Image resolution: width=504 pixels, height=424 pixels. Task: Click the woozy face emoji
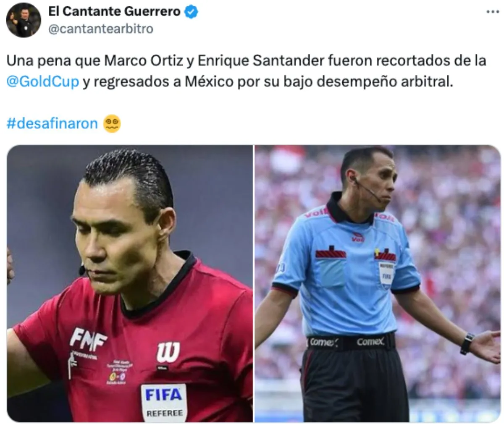click(112, 123)
